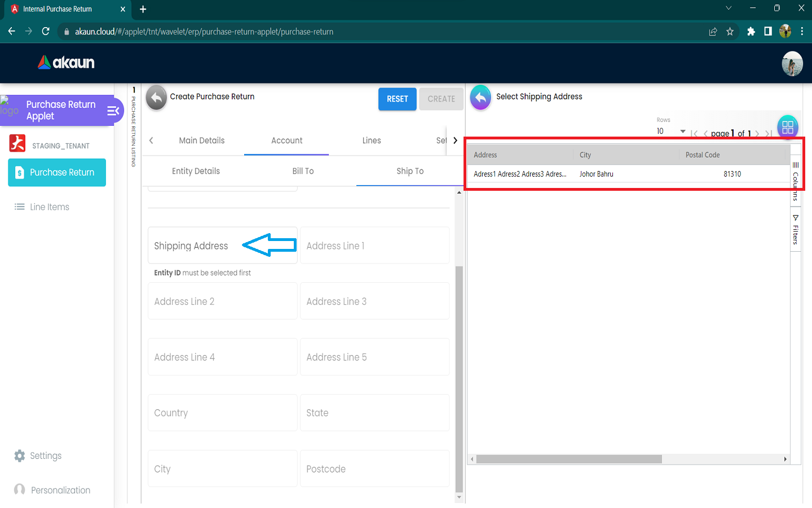Switch to Main Details tab
812x508 pixels.
pos(202,141)
